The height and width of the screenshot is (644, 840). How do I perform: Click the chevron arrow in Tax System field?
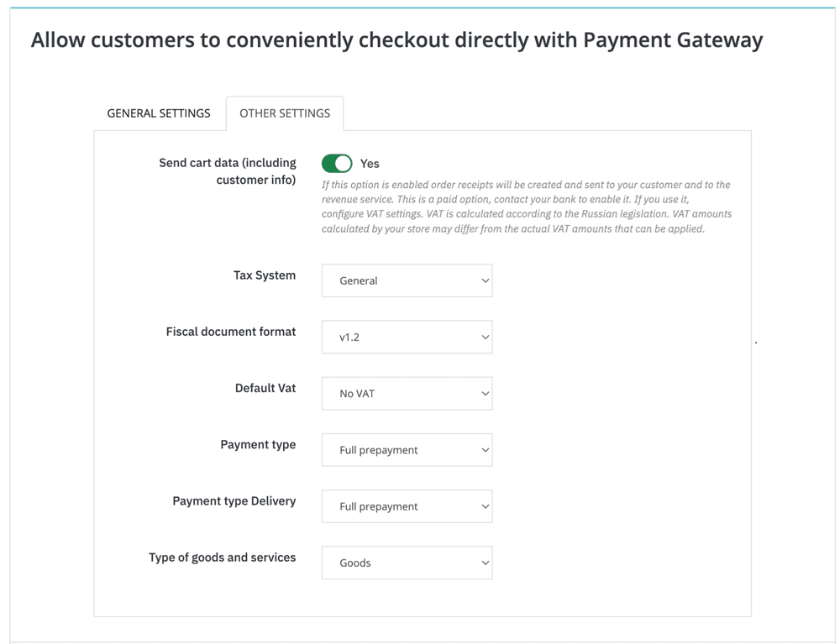(485, 280)
